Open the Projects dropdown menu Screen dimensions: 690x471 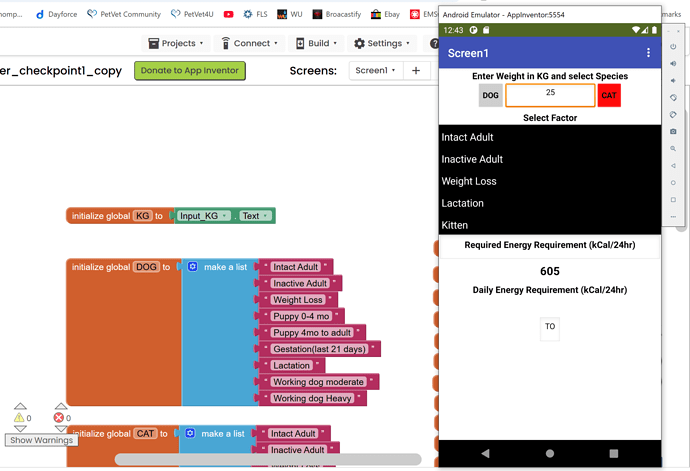point(176,44)
